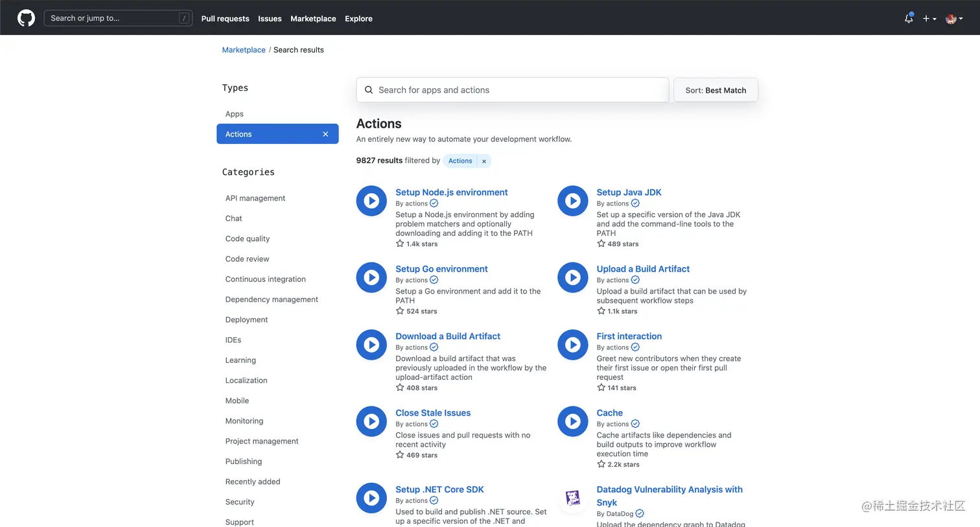Click verified badge under First interaction
The image size is (980, 527).
(x=635, y=347)
